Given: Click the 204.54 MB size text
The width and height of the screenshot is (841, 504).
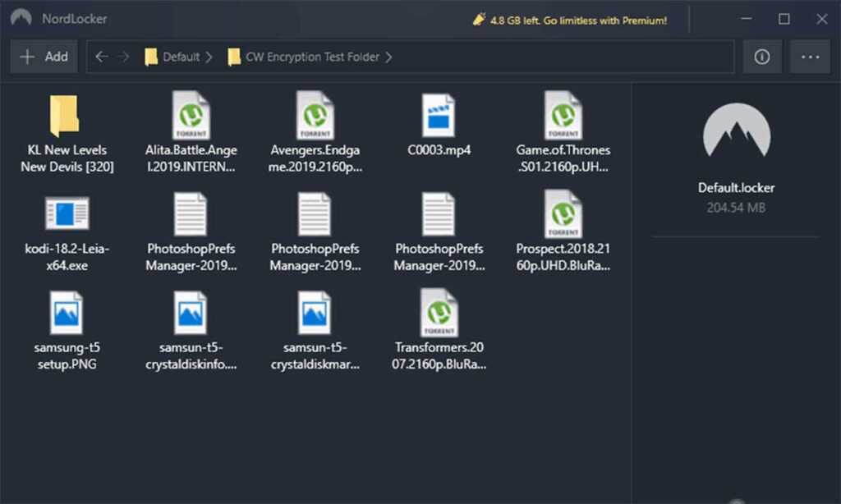Looking at the screenshot, I should 736,208.
